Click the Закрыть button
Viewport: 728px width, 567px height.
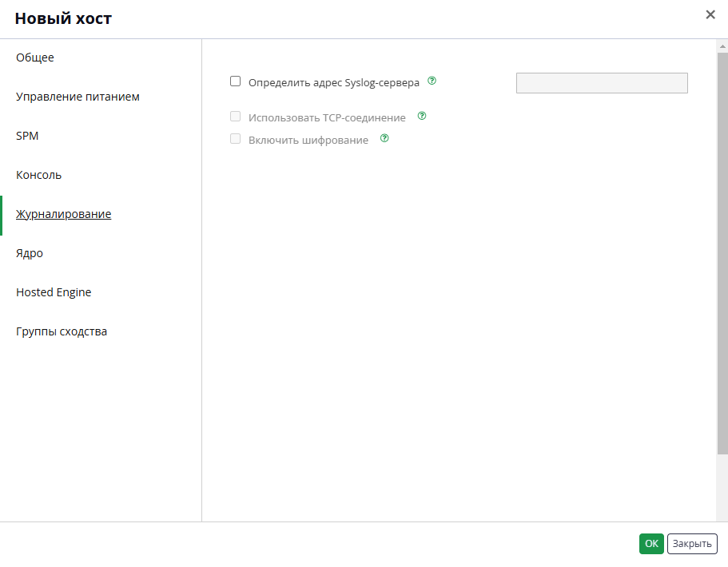tap(692, 544)
